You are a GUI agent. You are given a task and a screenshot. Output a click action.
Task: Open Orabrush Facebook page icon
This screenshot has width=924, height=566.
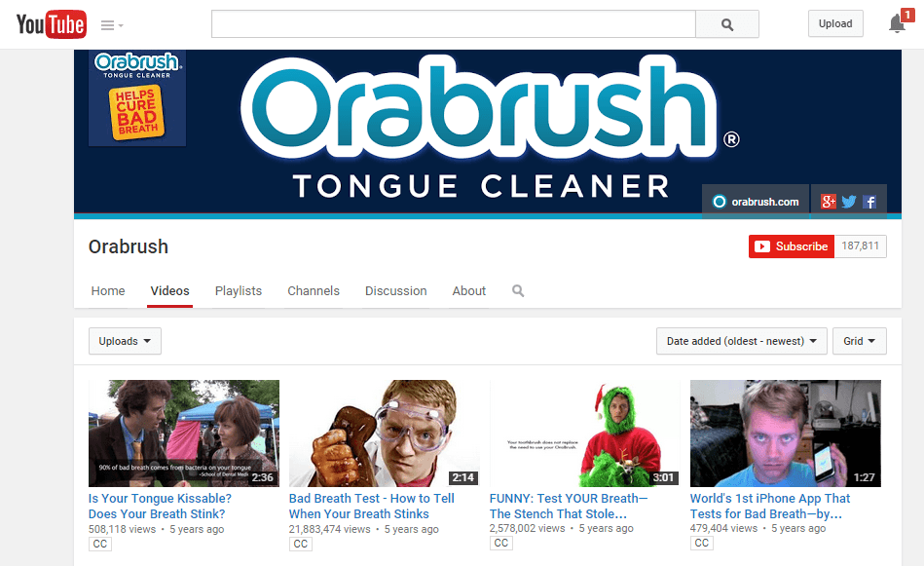869,202
